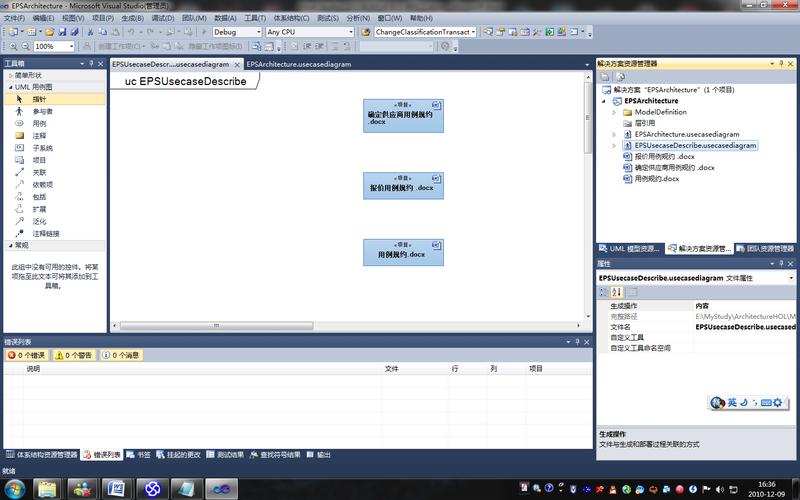Click the alphabetical sort icon in properties panel
The height and width of the screenshot is (500, 800).
[617, 292]
